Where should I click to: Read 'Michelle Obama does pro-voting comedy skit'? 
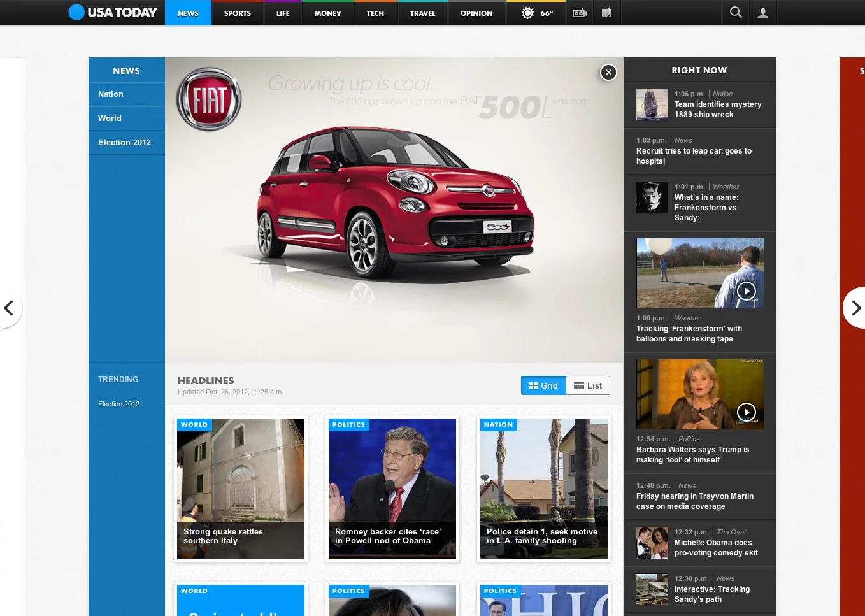tap(716, 548)
